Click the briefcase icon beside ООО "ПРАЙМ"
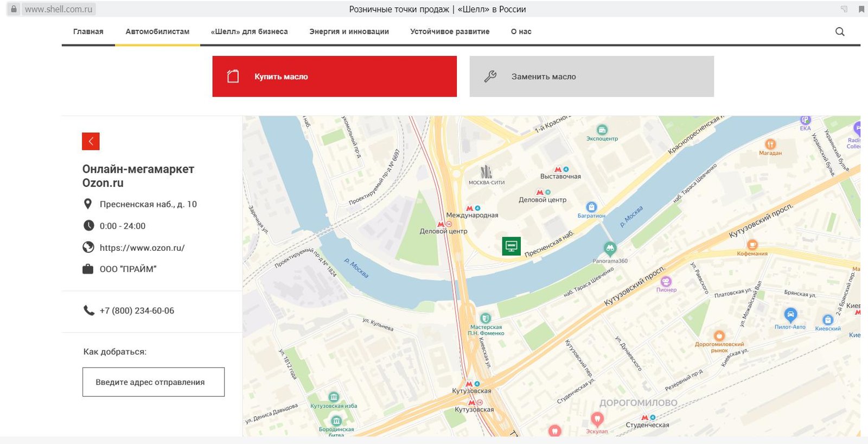 [x=88, y=269]
